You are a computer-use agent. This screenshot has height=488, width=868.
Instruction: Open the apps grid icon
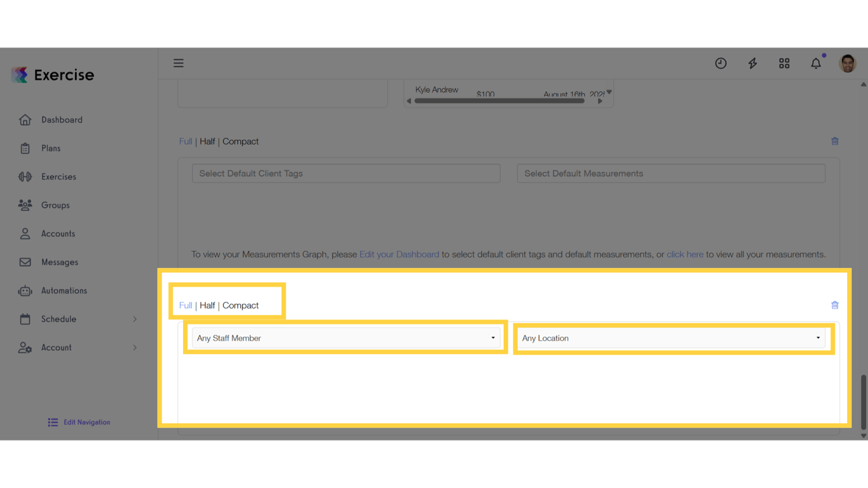click(784, 63)
